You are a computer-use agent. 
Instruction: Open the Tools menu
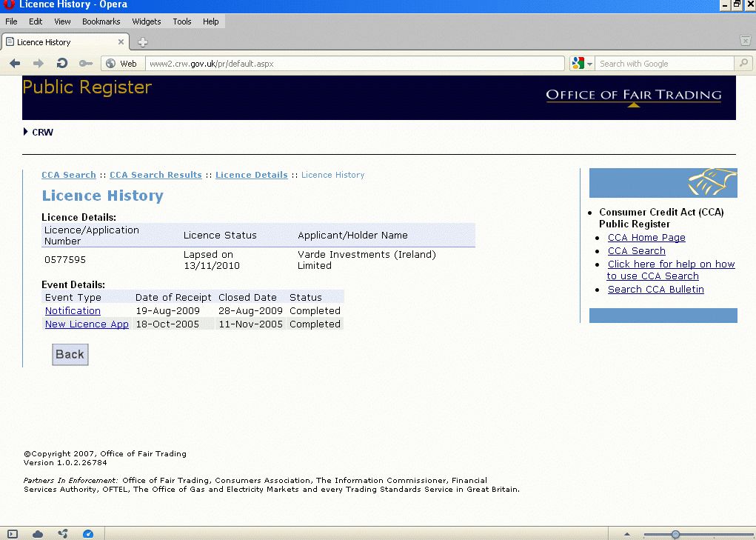(181, 21)
